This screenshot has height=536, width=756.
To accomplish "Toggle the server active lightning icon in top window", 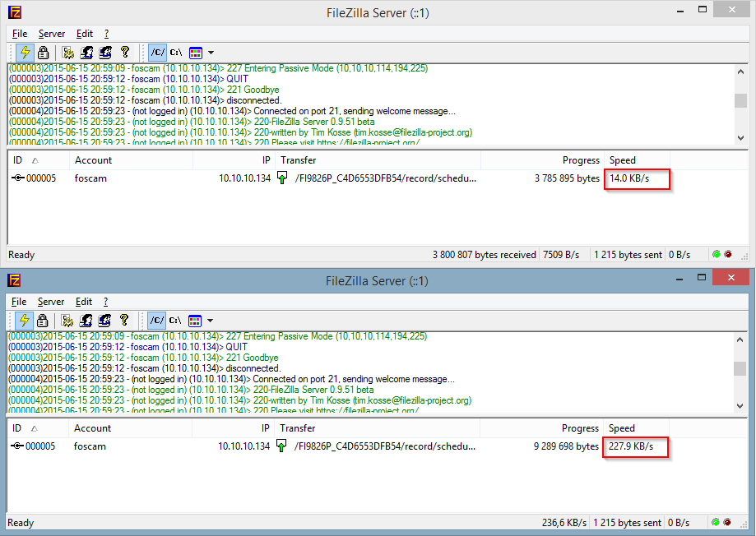I will click(x=25, y=52).
